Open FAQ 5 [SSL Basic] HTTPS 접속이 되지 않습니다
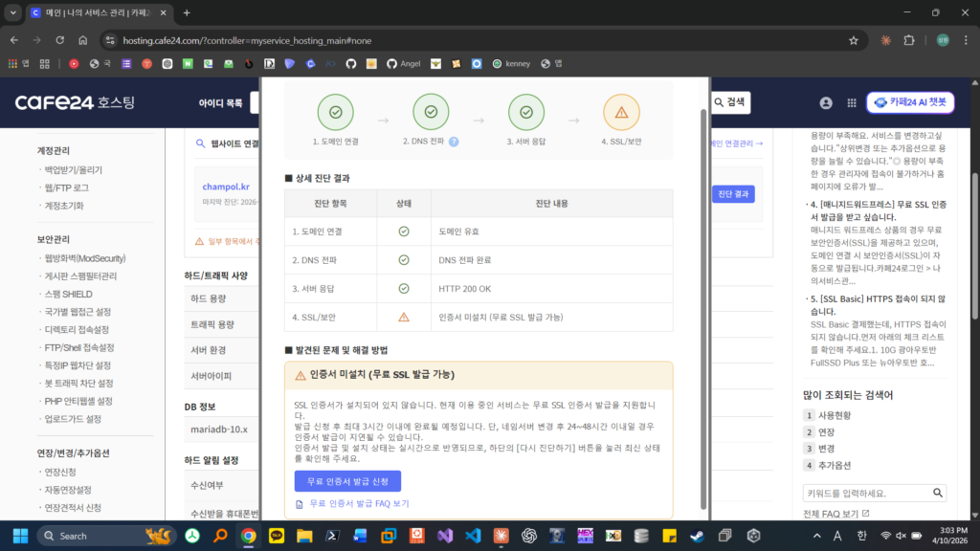The height and width of the screenshot is (551, 980). [x=878, y=305]
